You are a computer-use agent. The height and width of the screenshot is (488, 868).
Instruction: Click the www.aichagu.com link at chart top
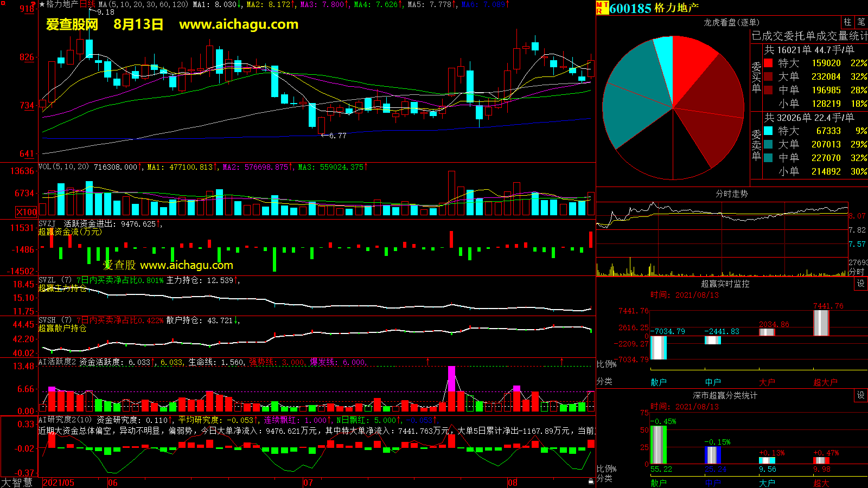(239, 24)
